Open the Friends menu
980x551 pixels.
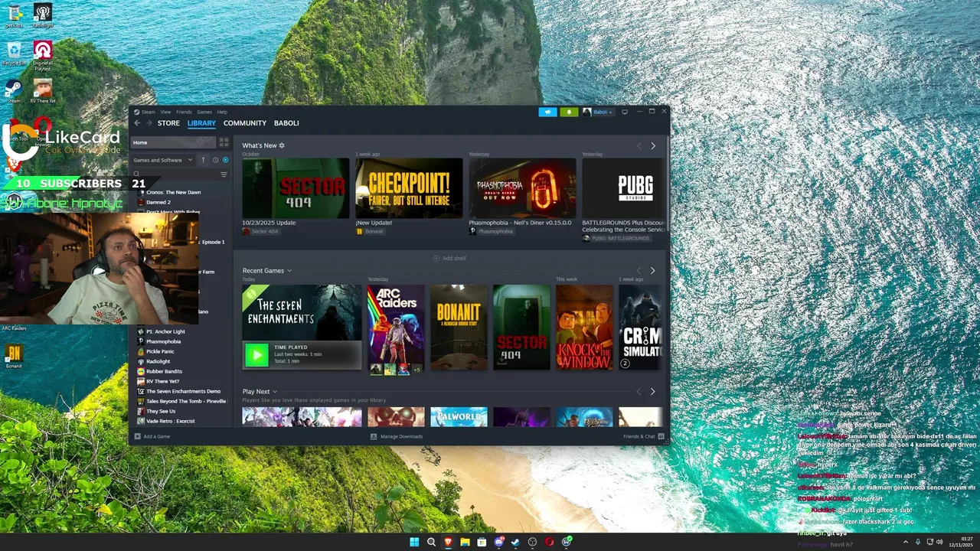pos(184,112)
